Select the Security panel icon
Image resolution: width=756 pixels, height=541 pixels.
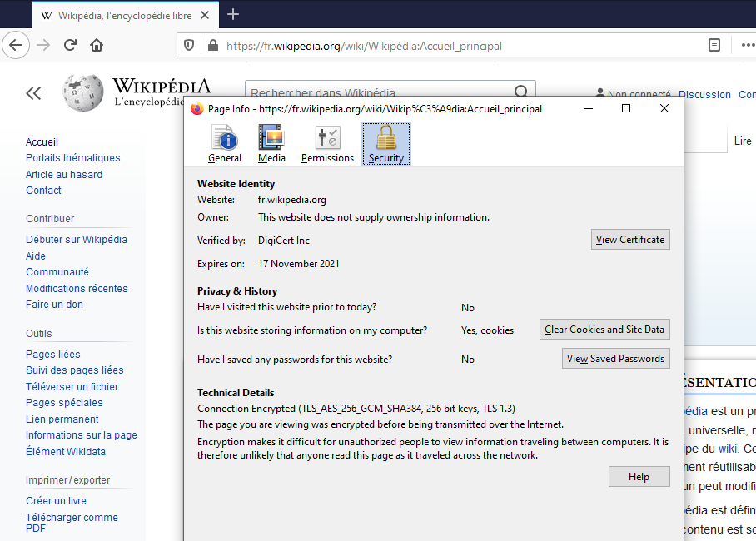coord(385,143)
